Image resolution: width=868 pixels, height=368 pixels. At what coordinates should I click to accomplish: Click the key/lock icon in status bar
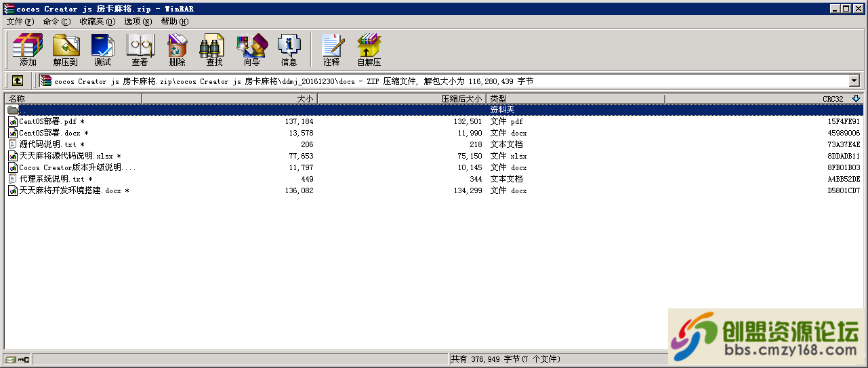click(23, 359)
